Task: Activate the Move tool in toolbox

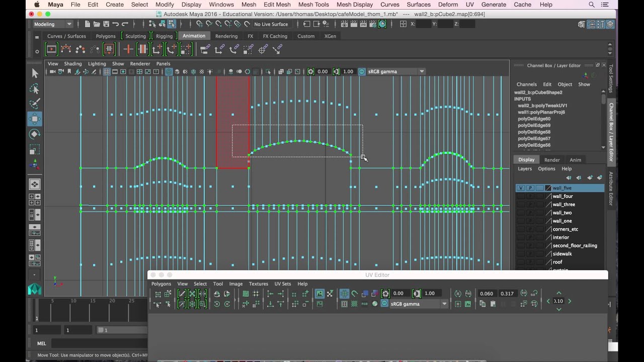Action: [x=35, y=119]
